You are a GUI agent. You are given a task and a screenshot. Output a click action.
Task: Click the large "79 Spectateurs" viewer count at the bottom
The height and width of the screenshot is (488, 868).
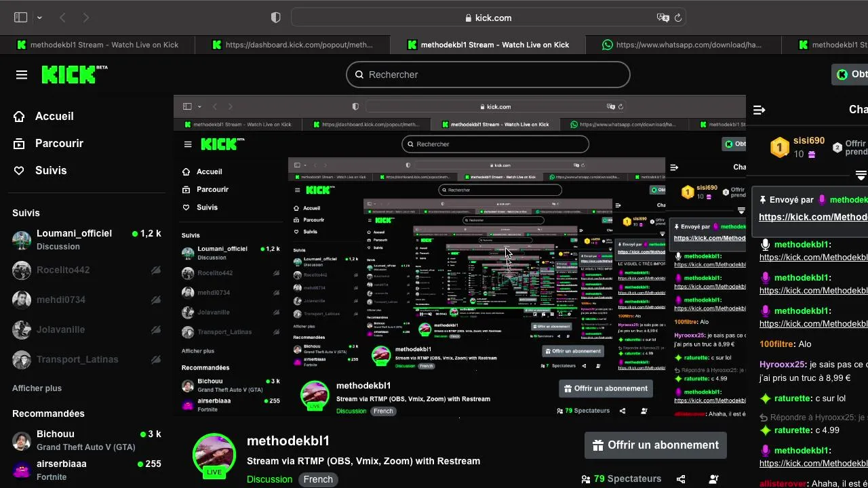point(621,479)
